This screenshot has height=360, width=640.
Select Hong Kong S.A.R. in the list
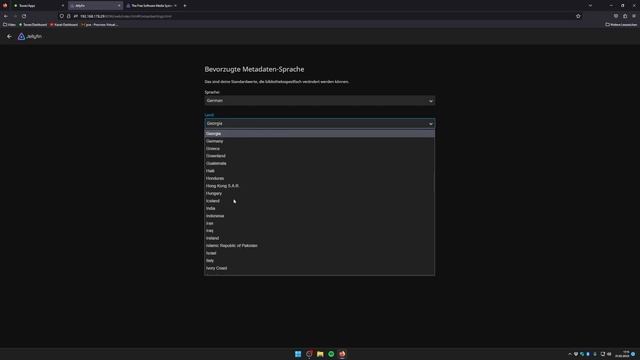click(320, 186)
